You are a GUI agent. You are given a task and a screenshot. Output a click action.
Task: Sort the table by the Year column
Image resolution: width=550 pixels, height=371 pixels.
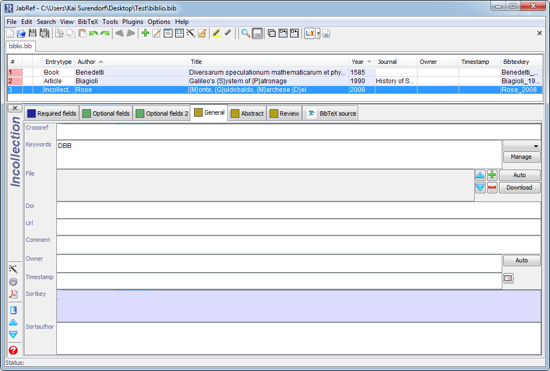coord(362,62)
